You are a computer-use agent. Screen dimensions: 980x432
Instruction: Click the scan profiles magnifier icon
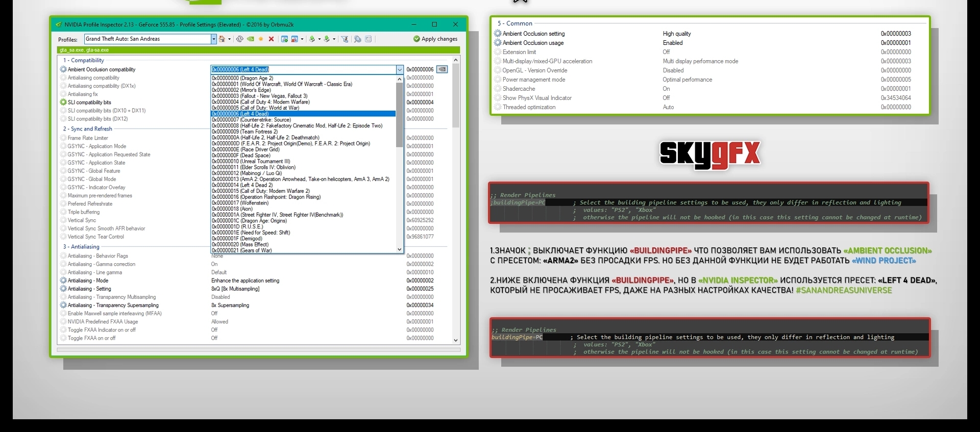point(357,39)
